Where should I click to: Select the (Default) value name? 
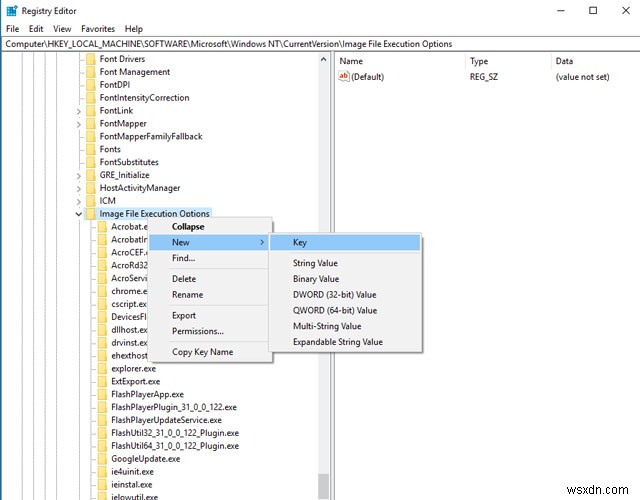tap(368, 77)
